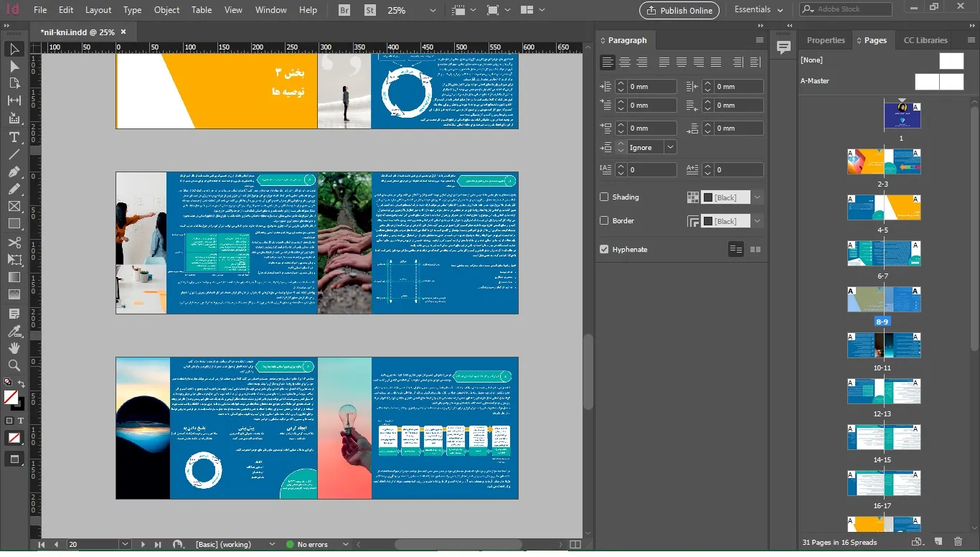Click the Shading color [Black] swatch
This screenshot has width=980, height=557.
[725, 197]
